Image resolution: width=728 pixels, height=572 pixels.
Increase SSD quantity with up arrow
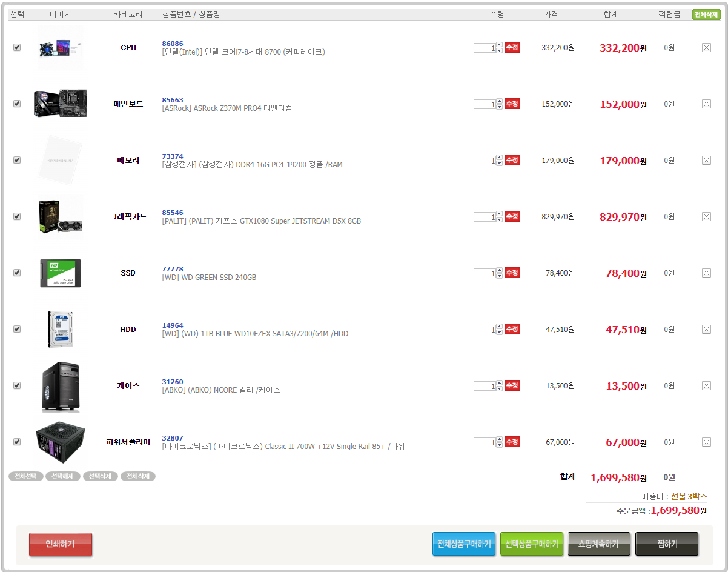coord(499,270)
